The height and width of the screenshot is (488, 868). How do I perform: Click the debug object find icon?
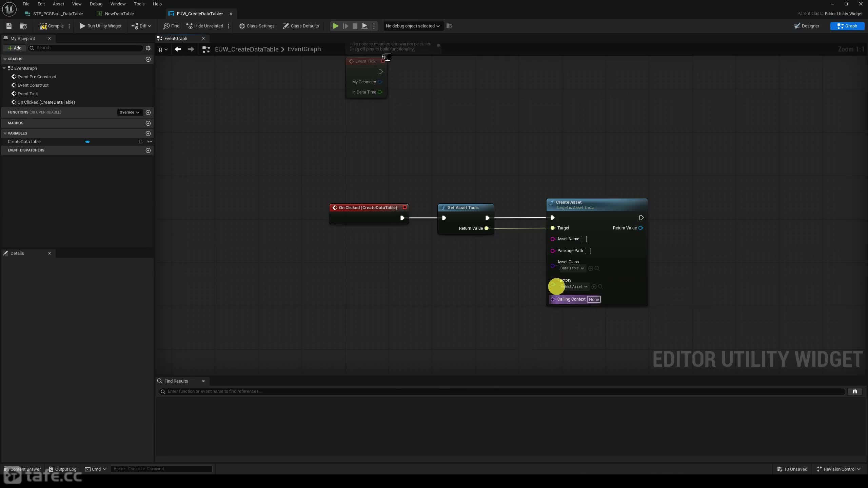click(x=449, y=26)
